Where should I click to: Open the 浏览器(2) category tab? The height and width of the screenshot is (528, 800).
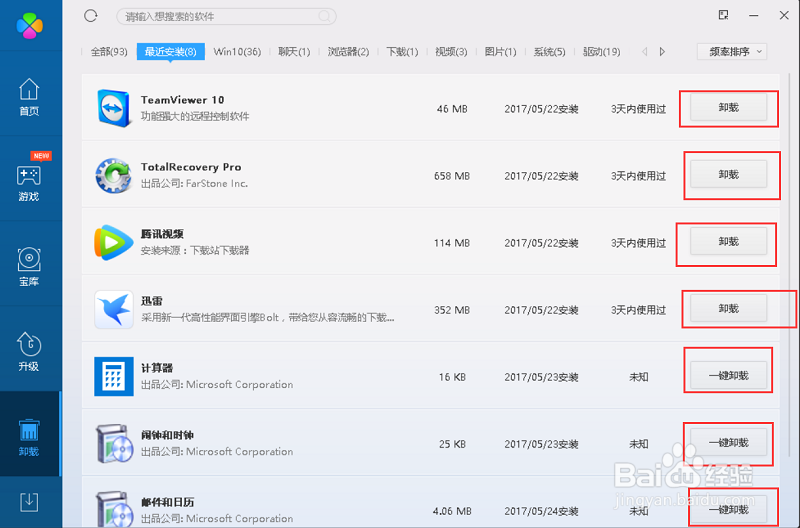tap(348, 52)
